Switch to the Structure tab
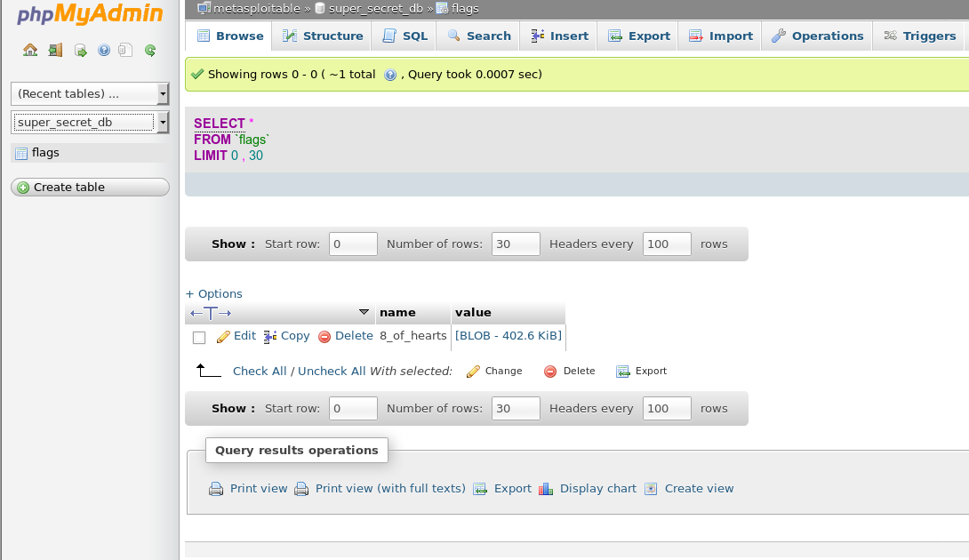 coord(323,36)
